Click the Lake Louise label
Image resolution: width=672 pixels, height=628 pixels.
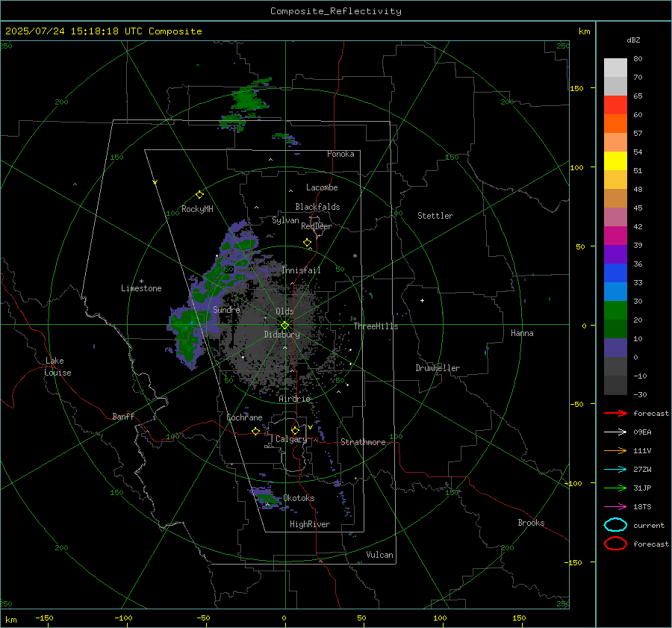(x=57, y=367)
